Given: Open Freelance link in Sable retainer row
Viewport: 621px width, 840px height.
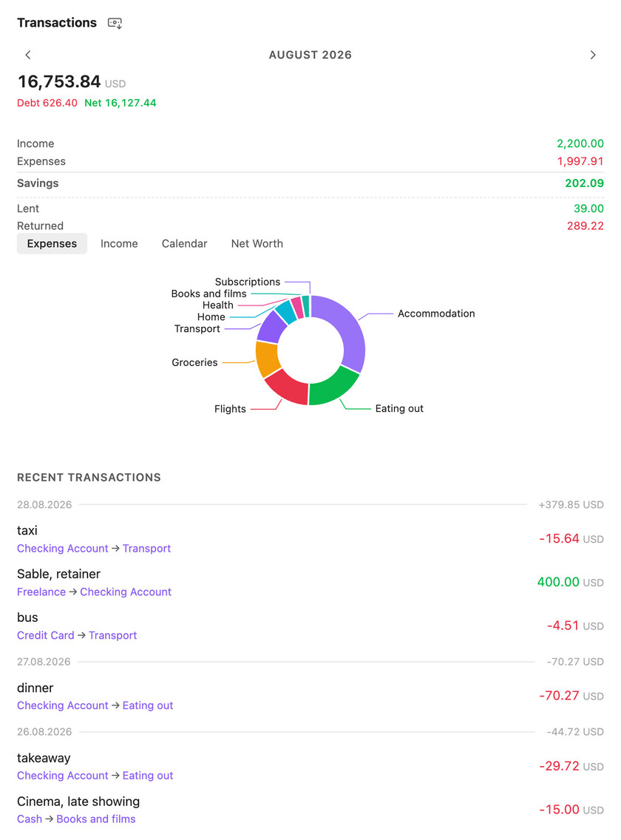Looking at the screenshot, I should tap(41, 592).
